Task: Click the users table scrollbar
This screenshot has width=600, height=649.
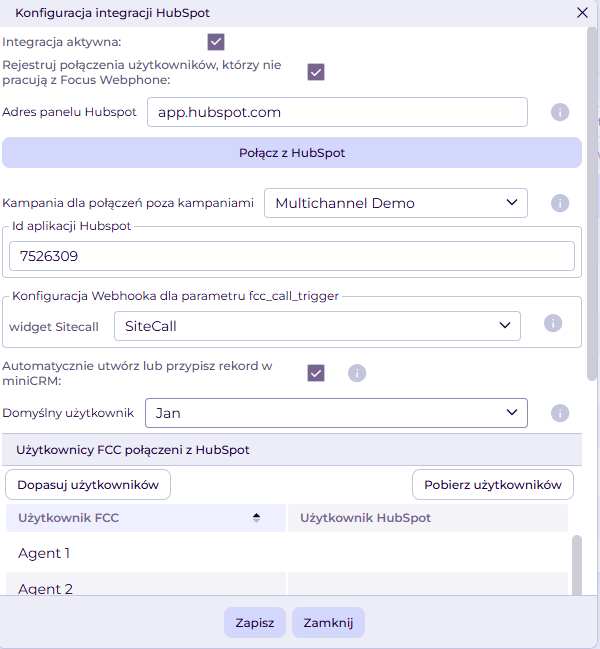Action: [x=577, y=566]
